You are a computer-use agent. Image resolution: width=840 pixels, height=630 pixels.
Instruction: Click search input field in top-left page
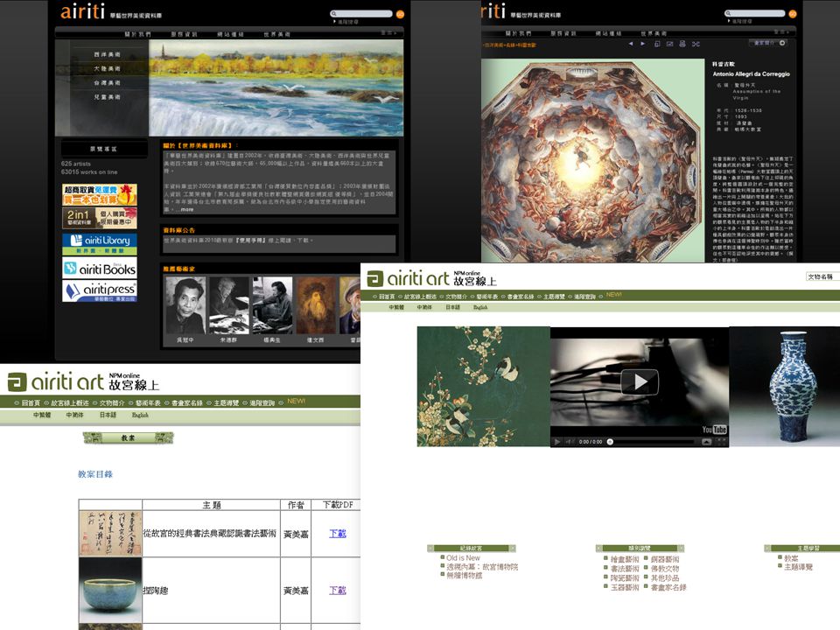click(x=361, y=14)
